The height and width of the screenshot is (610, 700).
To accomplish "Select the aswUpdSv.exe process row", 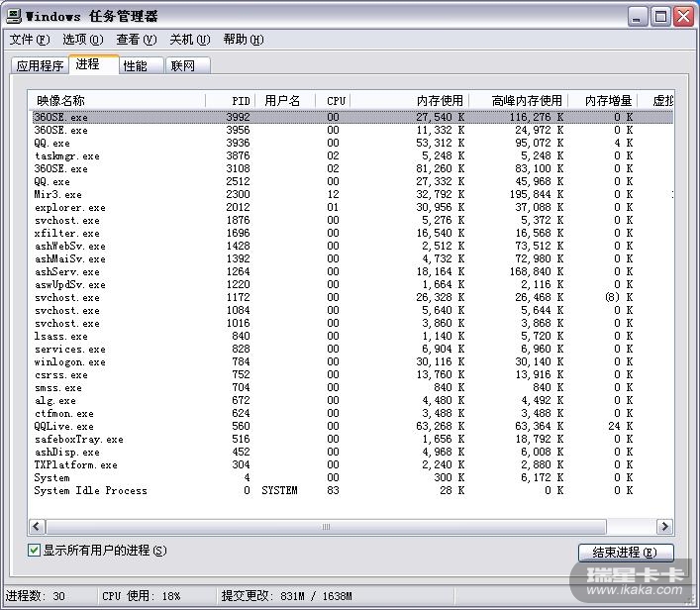I will pos(350,284).
